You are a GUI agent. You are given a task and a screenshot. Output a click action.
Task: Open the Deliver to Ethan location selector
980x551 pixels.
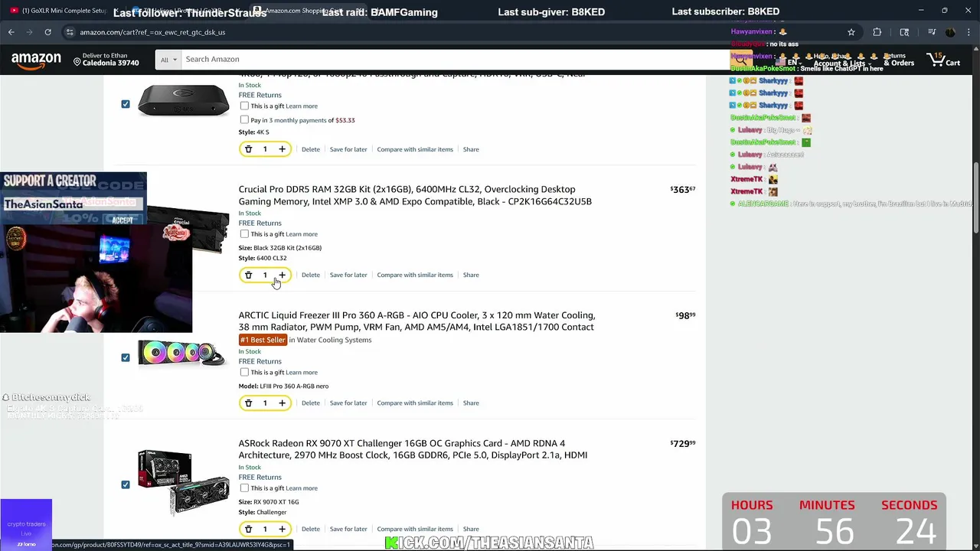point(106,60)
